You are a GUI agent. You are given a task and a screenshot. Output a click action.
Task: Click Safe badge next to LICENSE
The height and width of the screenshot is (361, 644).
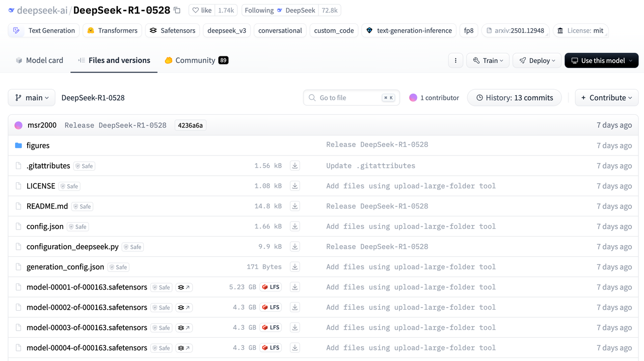coord(69,186)
